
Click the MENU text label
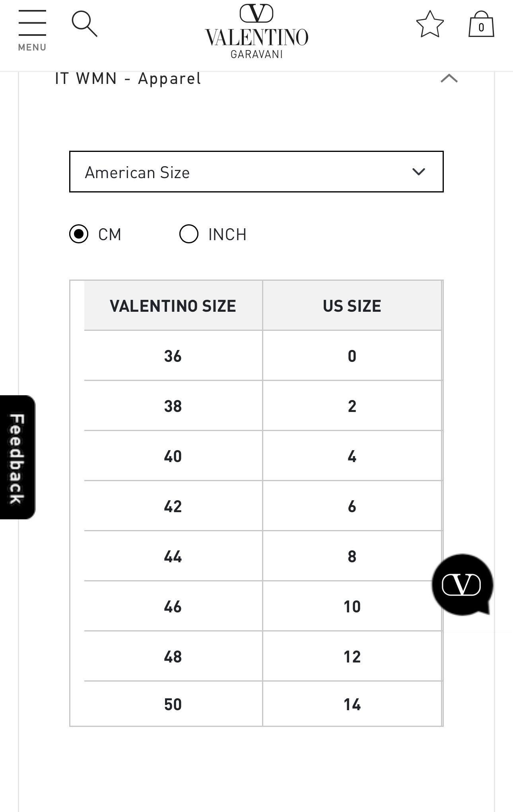tap(32, 47)
